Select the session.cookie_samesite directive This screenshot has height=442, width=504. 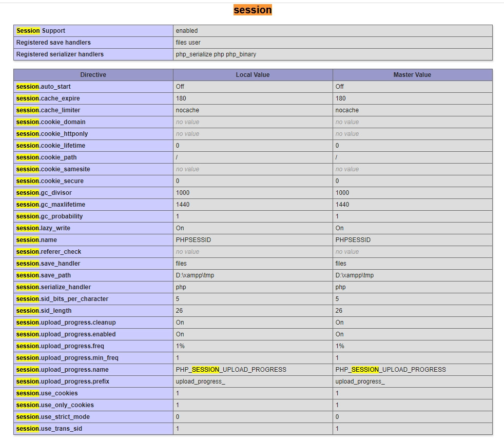pos(53,169)
